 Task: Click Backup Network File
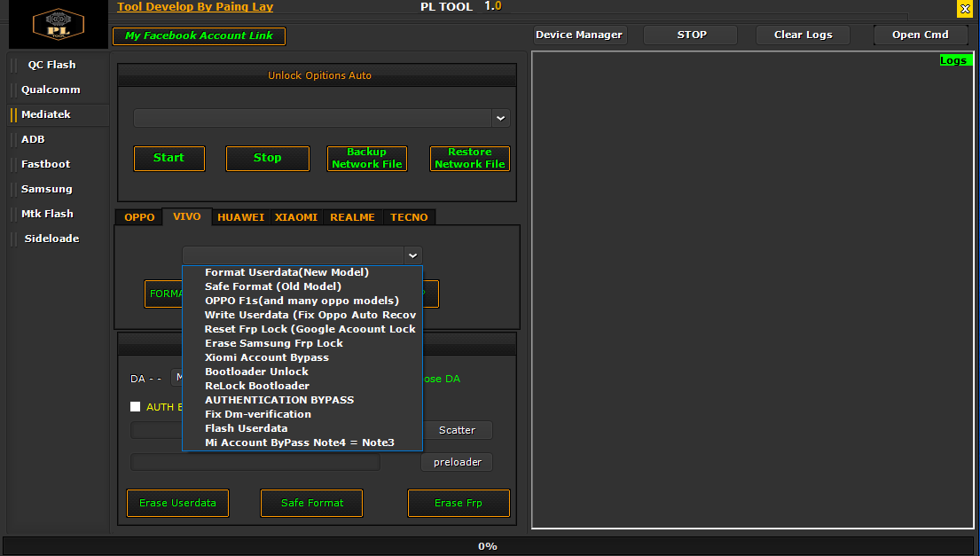[x=367, y=158]
